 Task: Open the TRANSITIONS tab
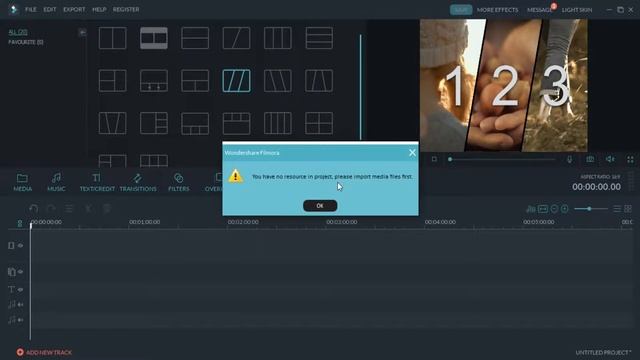138,182
